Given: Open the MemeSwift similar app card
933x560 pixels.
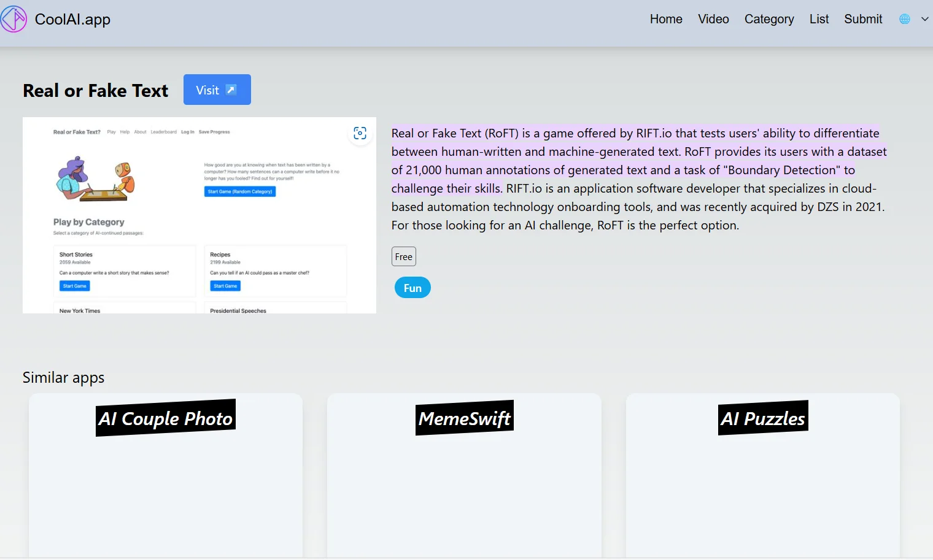Looking at the screenshot, I should click(x=464, y=475).
